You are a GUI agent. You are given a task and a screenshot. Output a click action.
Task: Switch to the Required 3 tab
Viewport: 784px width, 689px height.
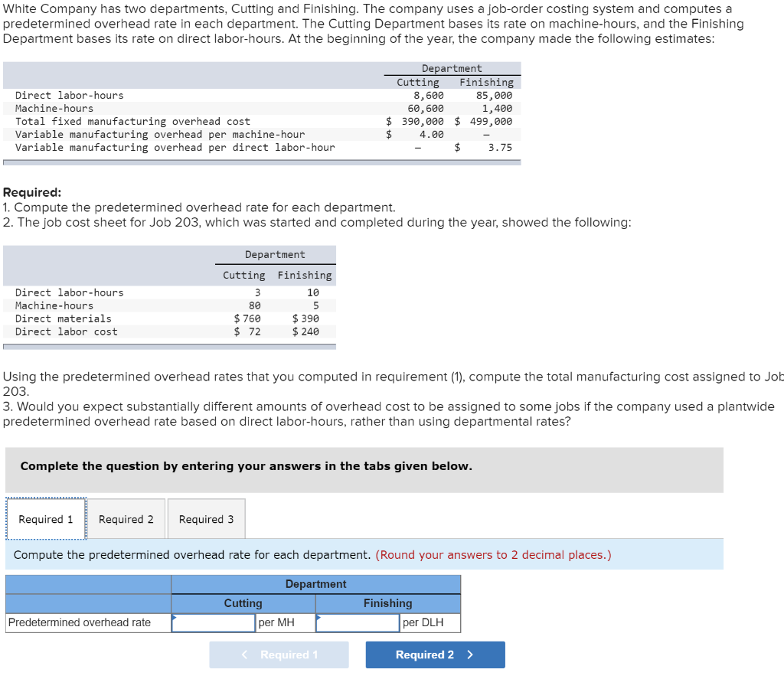[207, 519]
